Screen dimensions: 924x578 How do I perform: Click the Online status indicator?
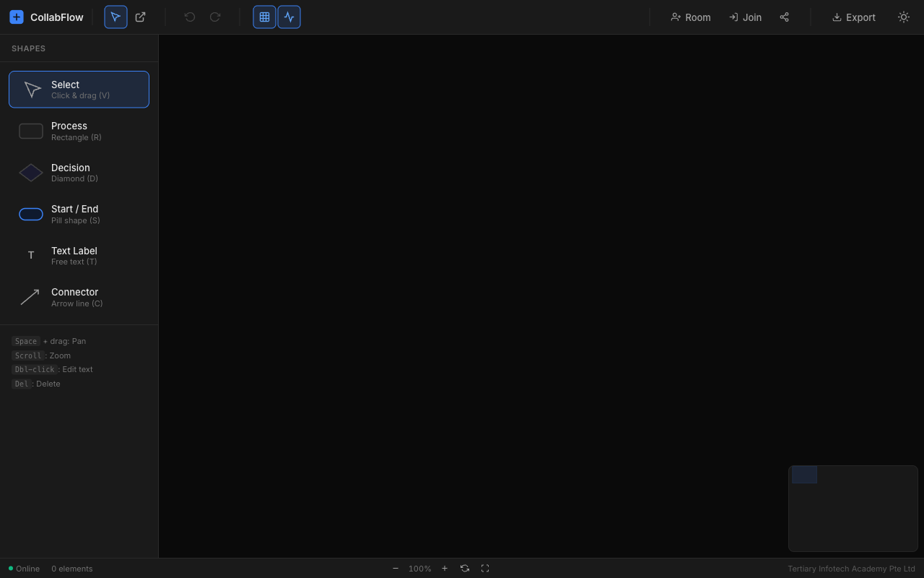coord(25,569)
